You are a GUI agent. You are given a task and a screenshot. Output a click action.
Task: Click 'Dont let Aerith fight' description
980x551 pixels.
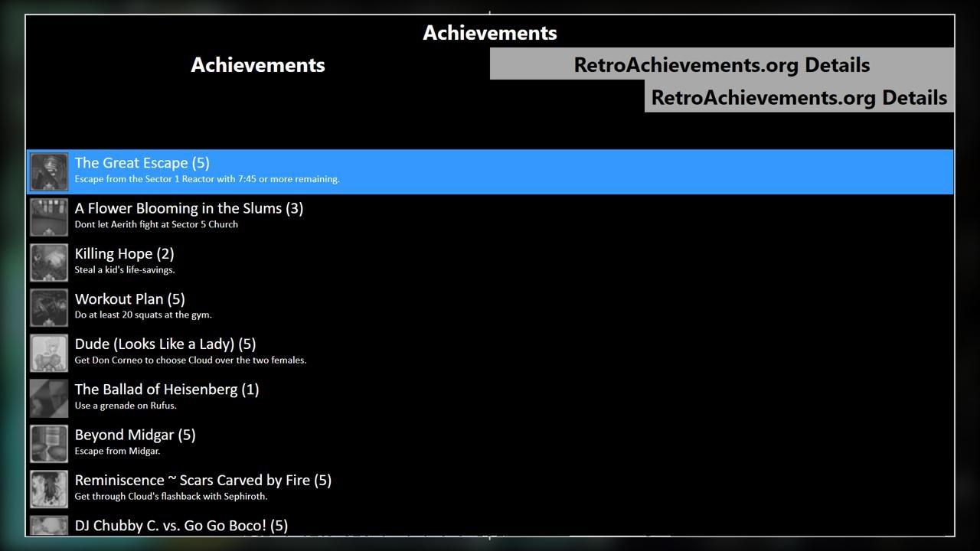click(x=156, y=224)
